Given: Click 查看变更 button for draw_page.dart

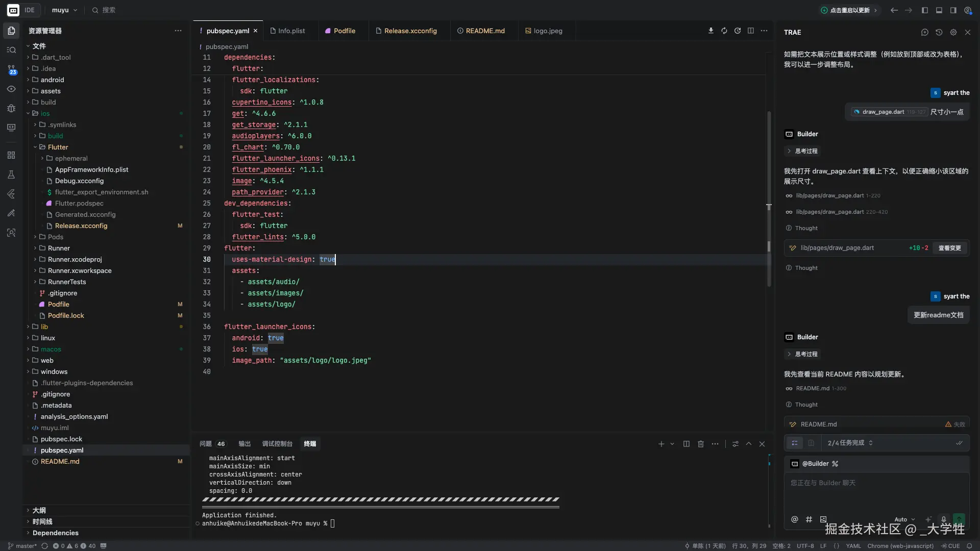Looking at the screenshot, I should pos(949,248).
